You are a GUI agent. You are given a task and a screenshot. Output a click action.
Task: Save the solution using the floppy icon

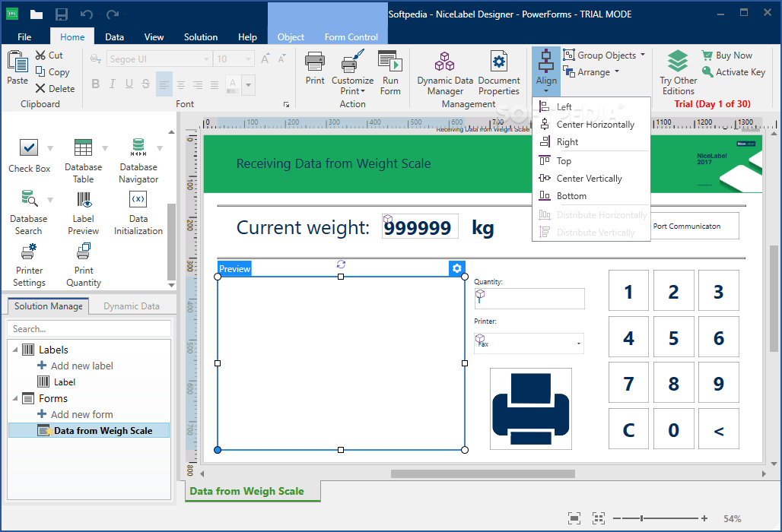[62, 14]
